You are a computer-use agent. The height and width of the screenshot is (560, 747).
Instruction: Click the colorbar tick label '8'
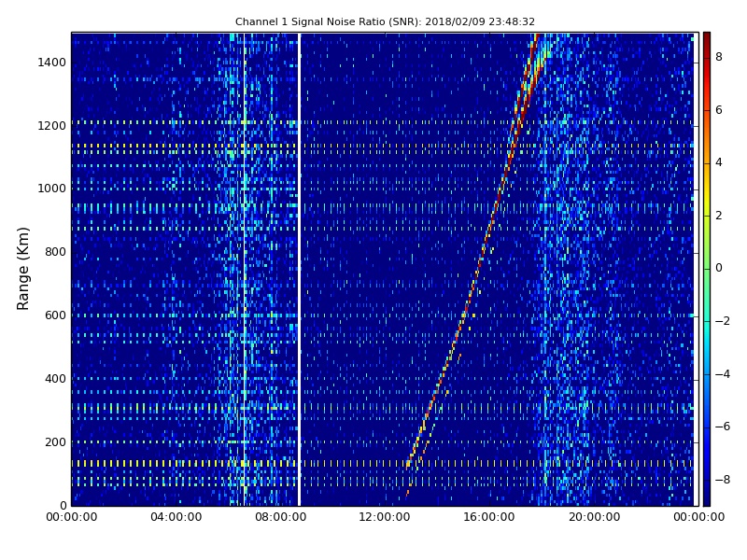(718, 57)
